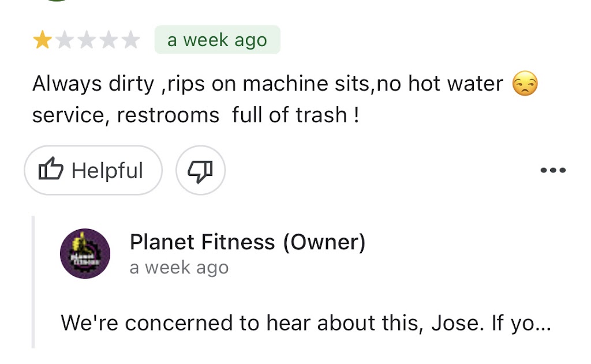The image size is (591, 364).
Task: Click the gold first rating star
Action: [x=42, y=40]
